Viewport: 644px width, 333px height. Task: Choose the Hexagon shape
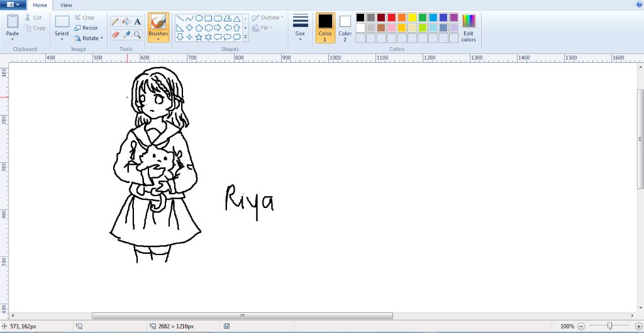point(208,28)
